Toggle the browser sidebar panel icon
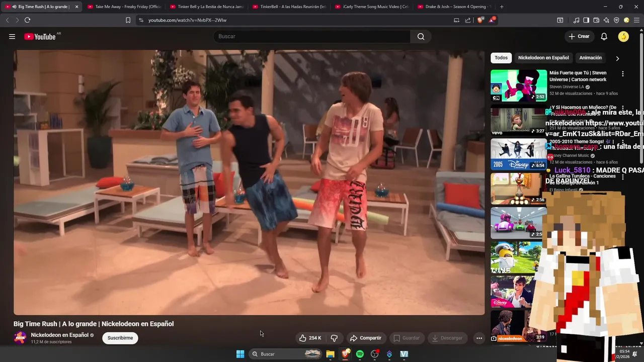 (x=586, y=20)
